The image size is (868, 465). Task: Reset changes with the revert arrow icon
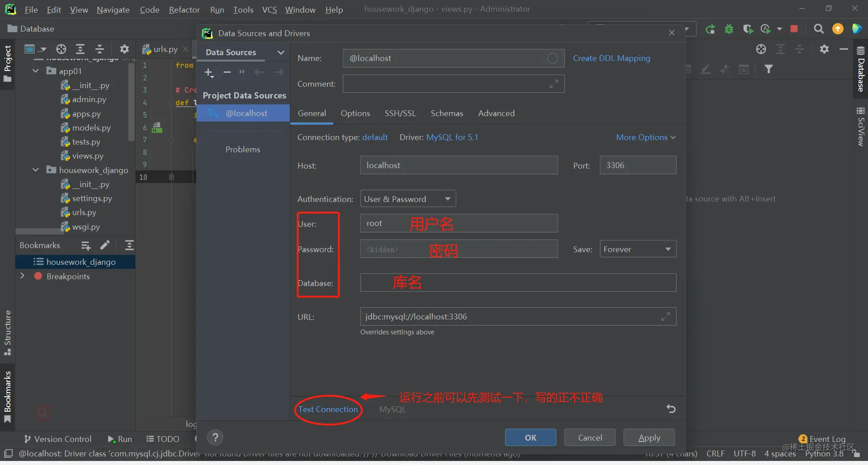(x=671, y=409)
